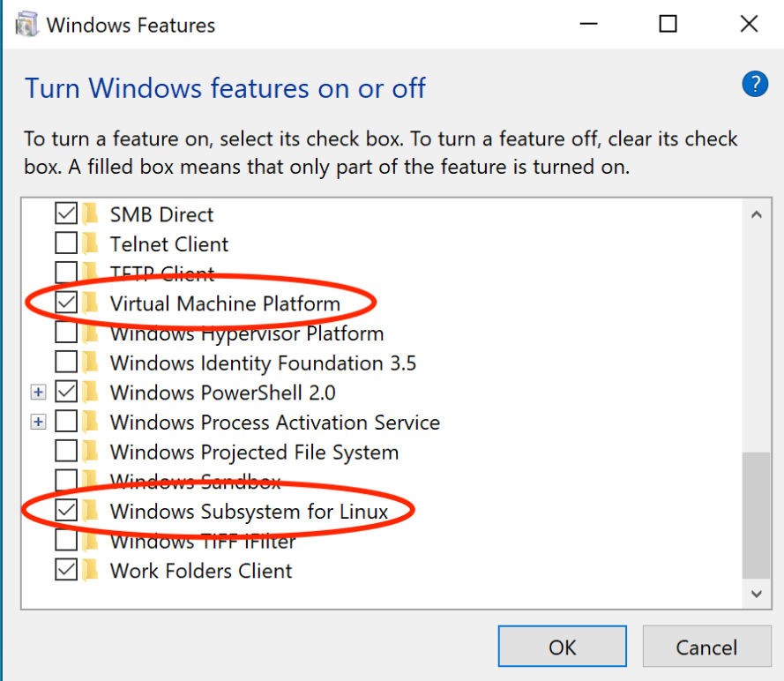The width and height of the screenshot is (784, 681).
Task: Disable Virtual Machine Platform
Action: click(x=67, y=303)
